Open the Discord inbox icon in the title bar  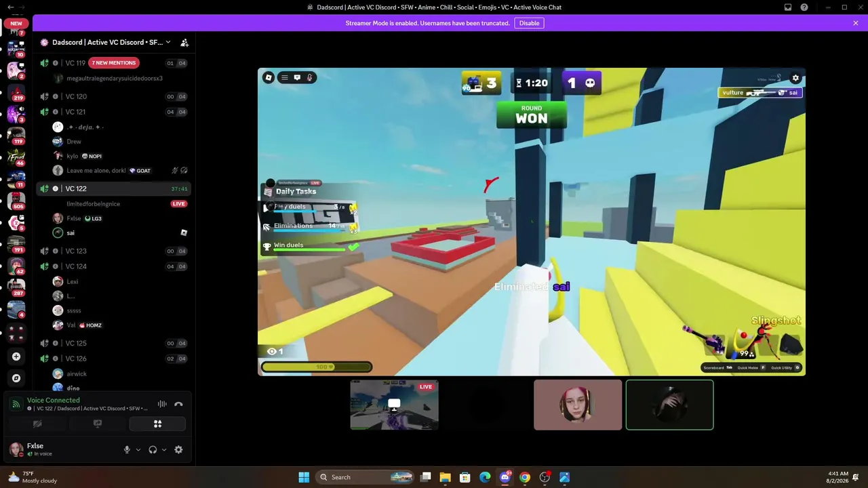pos(788,7)
